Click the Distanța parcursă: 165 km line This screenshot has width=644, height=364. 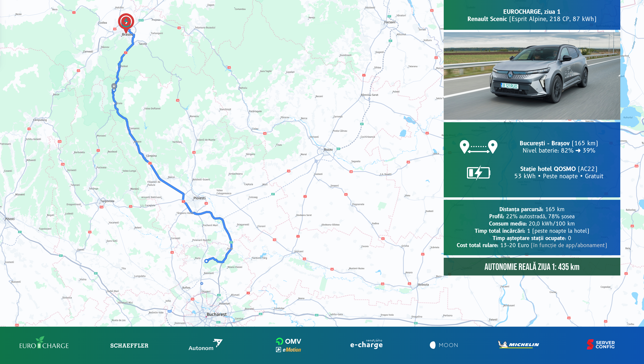pyautogui.click(x=532, y=209)
